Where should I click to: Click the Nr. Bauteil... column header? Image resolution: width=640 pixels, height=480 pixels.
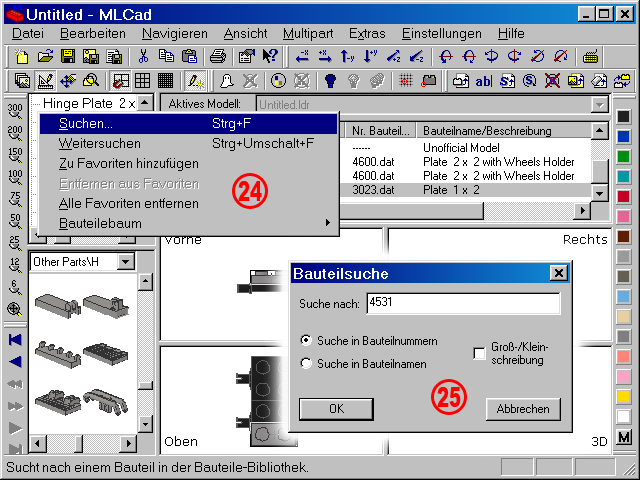tap(380, 131)
